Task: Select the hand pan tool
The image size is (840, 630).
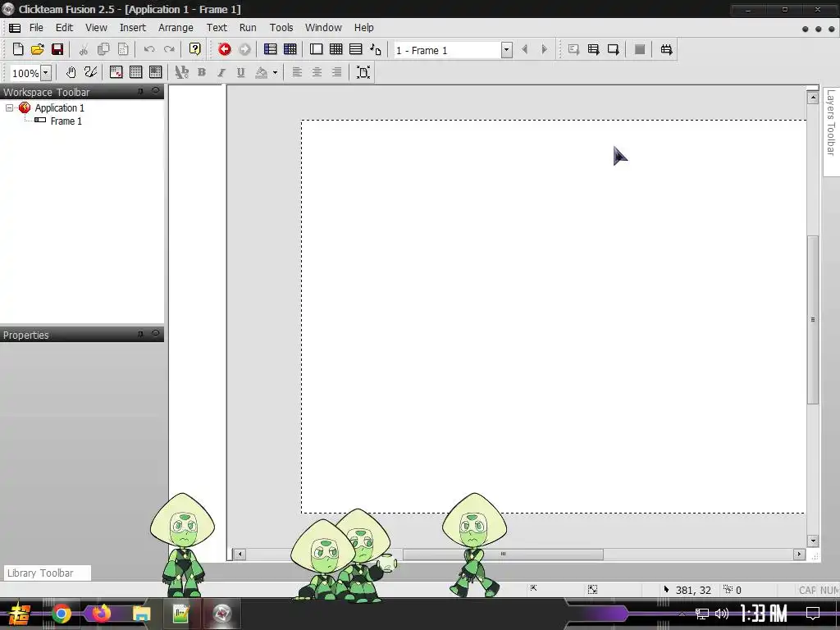Action: pyautogui.click(x=71, y=72)
